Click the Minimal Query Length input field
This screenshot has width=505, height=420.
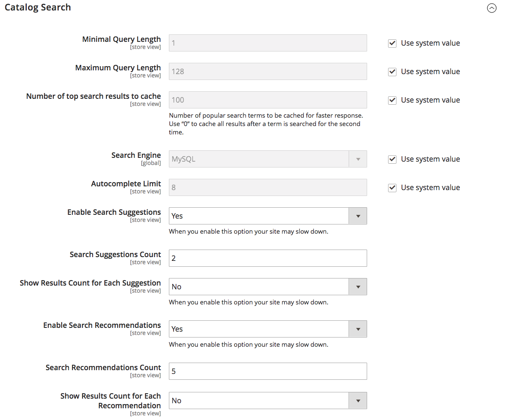point(268,43)
